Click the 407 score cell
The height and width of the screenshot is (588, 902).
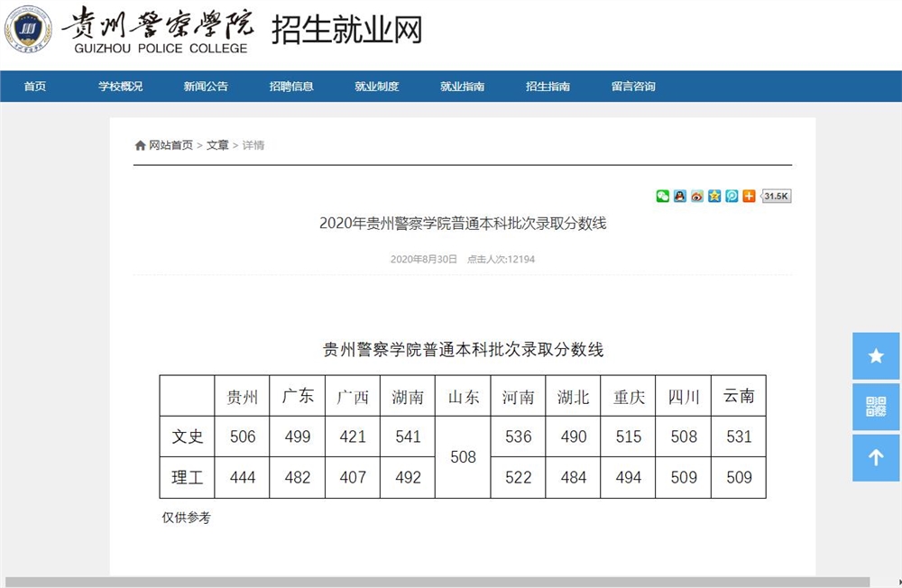[353, 478]
